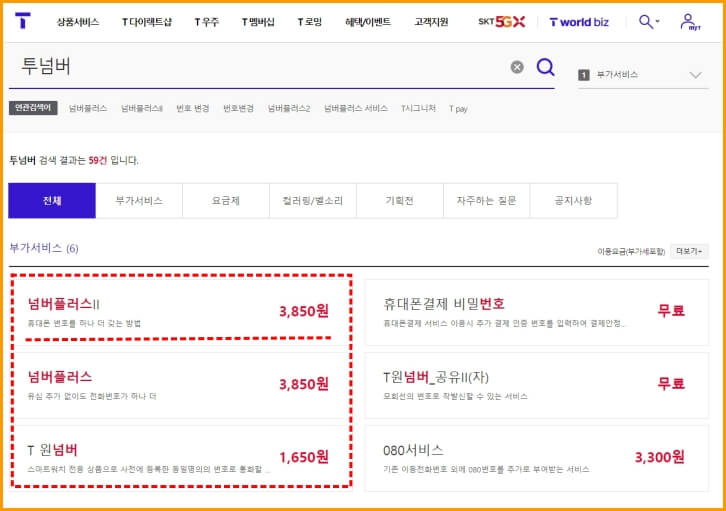Switch to the 부가서비스 tab
The image size is (726, 511).
tap(139, 200)
